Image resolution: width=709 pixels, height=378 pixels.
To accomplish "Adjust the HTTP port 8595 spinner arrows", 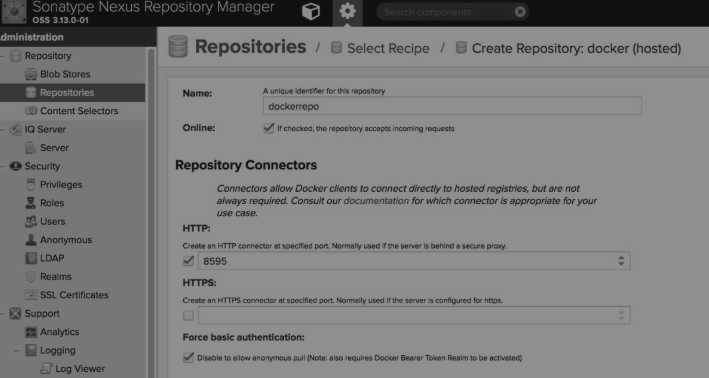I will click(621, 261).
